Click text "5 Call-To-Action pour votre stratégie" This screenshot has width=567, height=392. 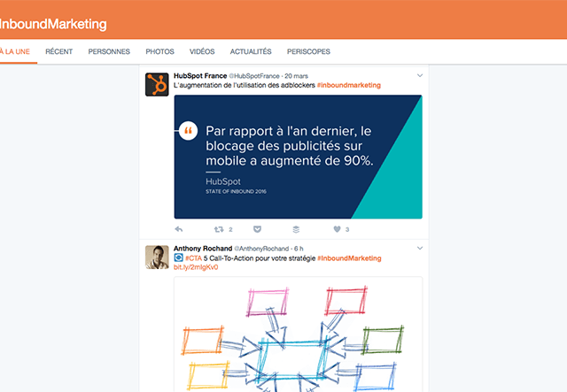tap(260, 258)
